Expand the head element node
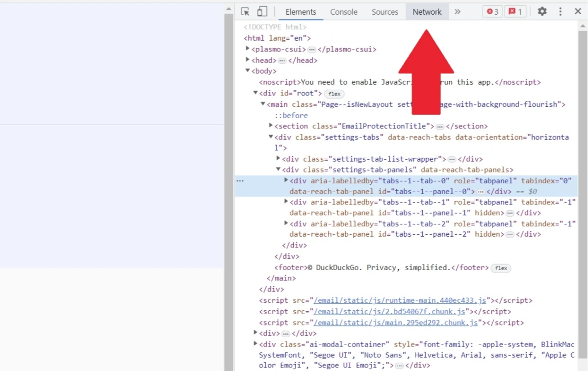 (x=248, y=60)
